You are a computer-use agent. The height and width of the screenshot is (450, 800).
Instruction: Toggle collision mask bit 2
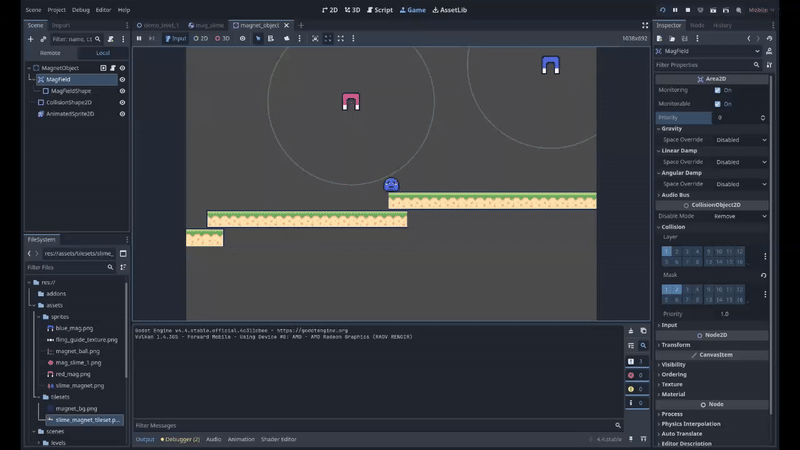677,289
